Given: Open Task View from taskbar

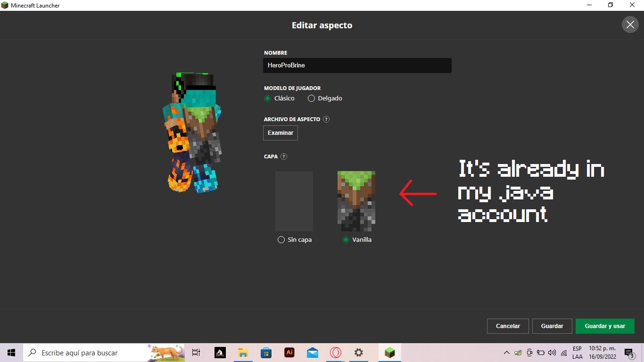Looking at the screenshot, I should 196,353.
